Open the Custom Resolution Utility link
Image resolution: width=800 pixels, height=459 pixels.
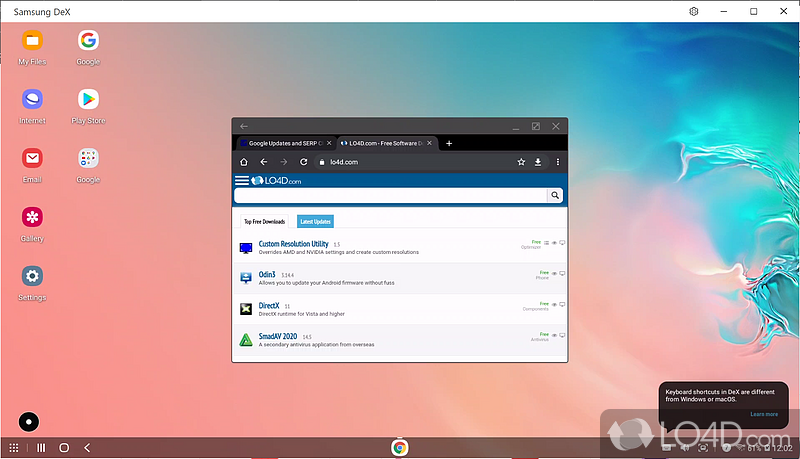(293, 244)
